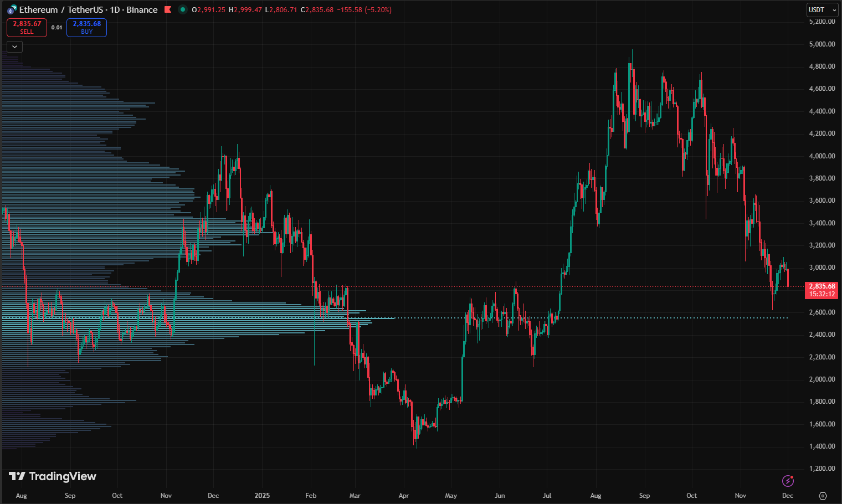Click the green market status dot
The image size is (842, 504).
pos(182,9)
